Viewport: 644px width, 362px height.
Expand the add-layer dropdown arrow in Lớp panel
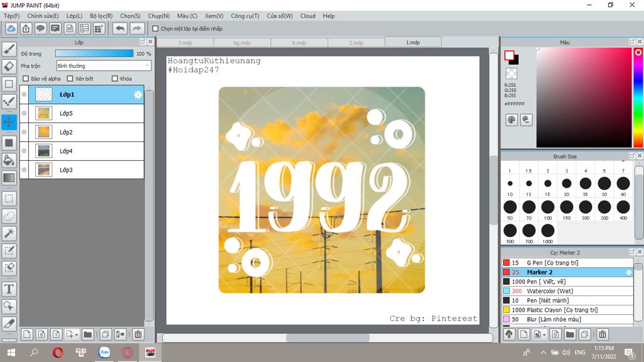pos(76,335)
